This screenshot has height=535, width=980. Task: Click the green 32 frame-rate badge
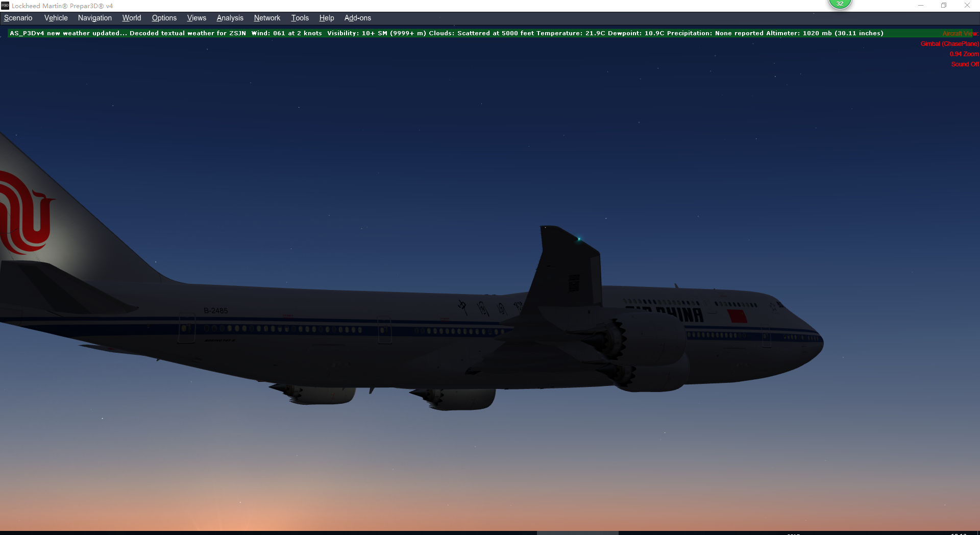840,4
